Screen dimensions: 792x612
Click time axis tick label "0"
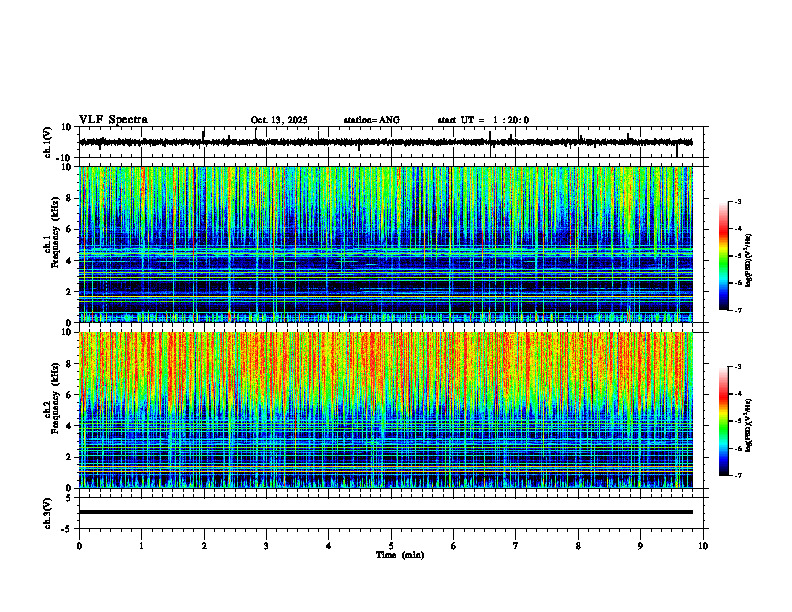tap(79, 546)
